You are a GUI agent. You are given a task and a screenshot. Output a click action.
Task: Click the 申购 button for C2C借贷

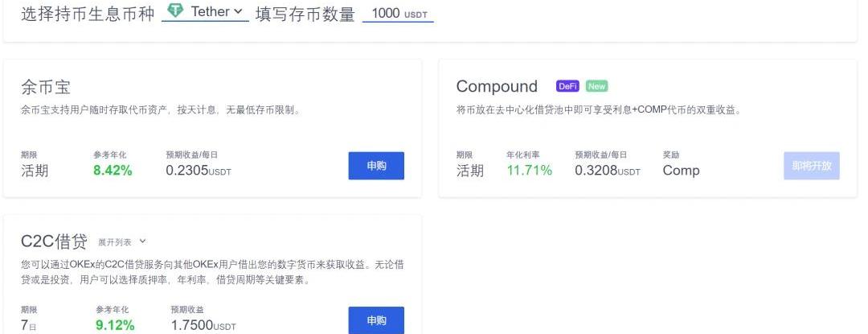tap(376, 320)
